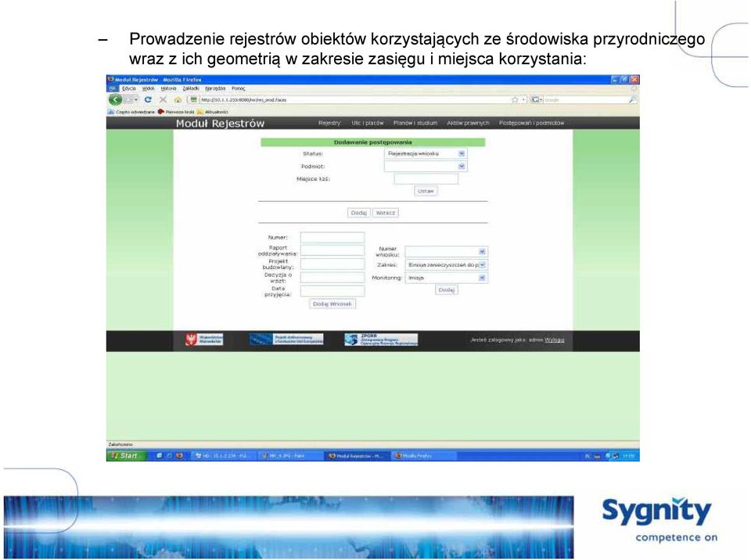Image resolution: width=751 pixels, height=560 pixels.
Task: Expand the Podmiot dropdown
Action: tap(462, 167)
